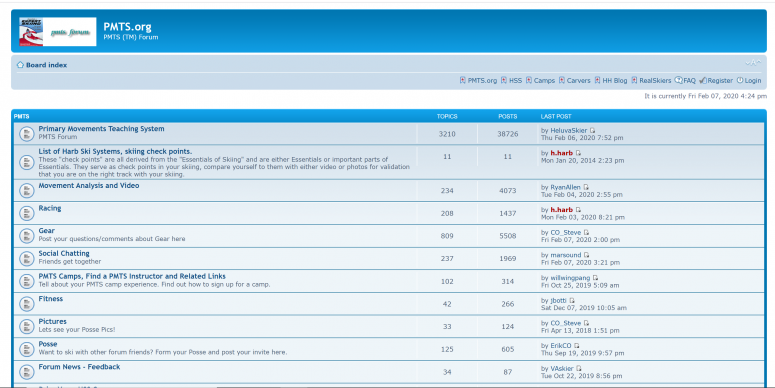Open List of Harb Ski Systems forum

[115, 151]
